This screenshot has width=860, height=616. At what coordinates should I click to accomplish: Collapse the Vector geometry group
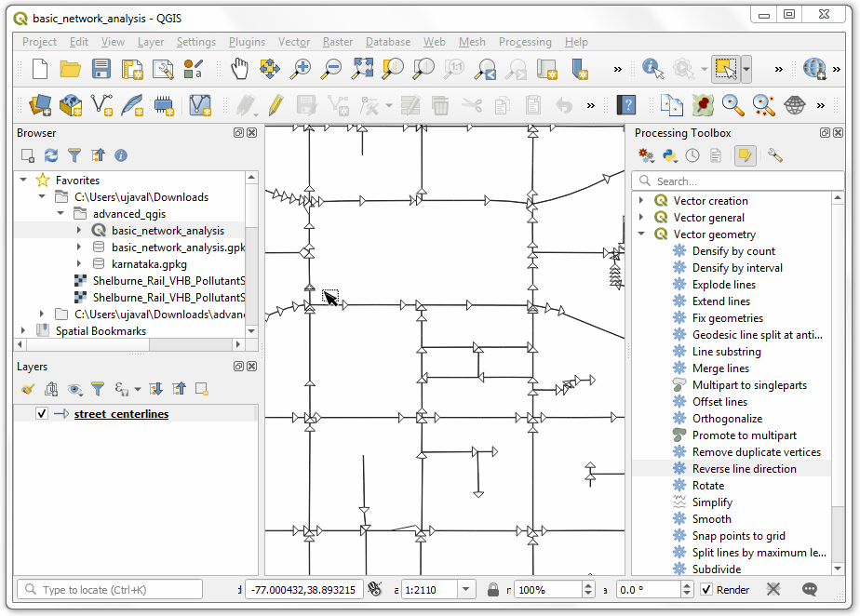[x=641, y=234]
